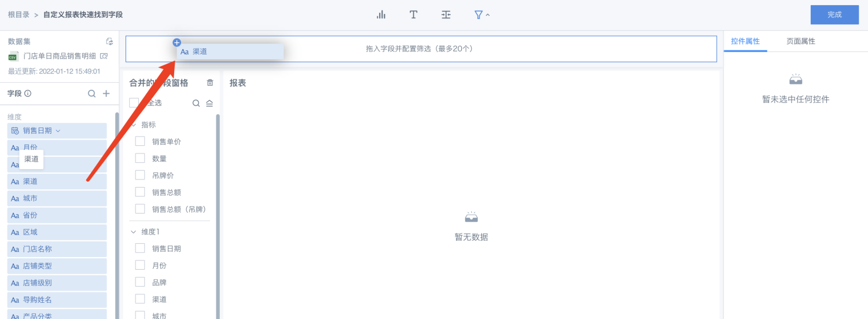Click the input-field component icon in toolbar
Viewport: 868px width, 319px height.
(x=446, y=15)
